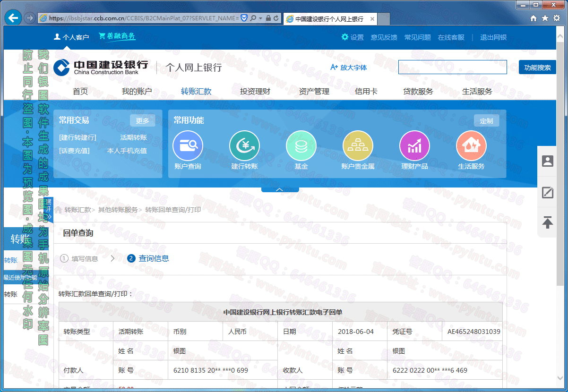
Task: Click the edit note icon in right sidebar
Action: click(548, 192)
